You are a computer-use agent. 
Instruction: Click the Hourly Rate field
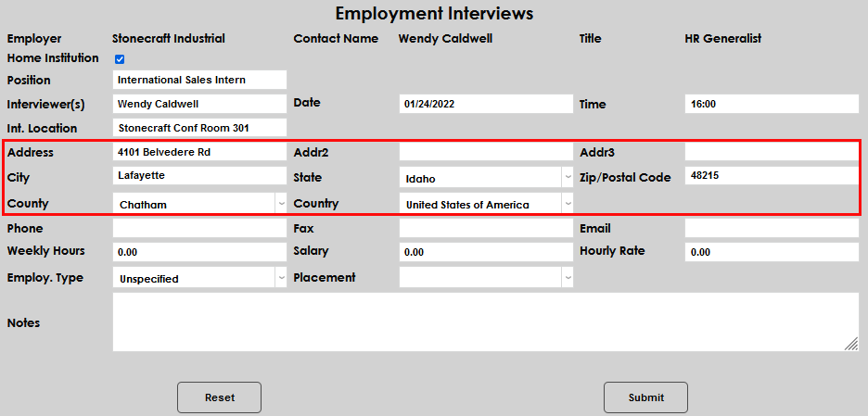(x=772, y=252)
